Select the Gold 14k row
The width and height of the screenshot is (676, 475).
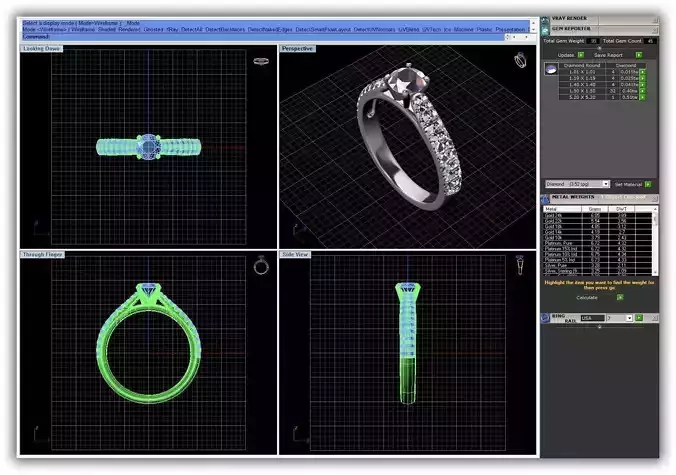pyautogui.click(x=597, y=232)
